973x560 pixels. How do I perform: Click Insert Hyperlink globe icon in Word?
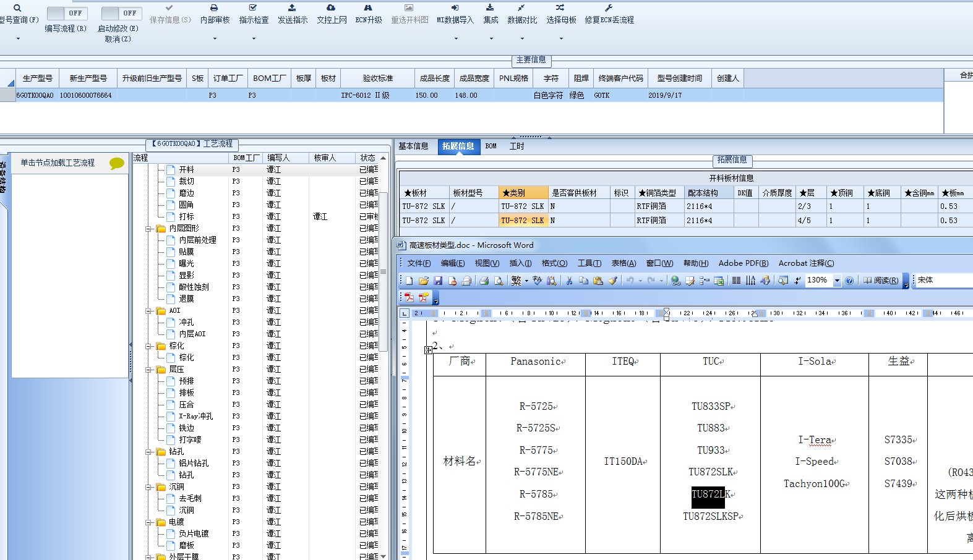click(676, 281)
